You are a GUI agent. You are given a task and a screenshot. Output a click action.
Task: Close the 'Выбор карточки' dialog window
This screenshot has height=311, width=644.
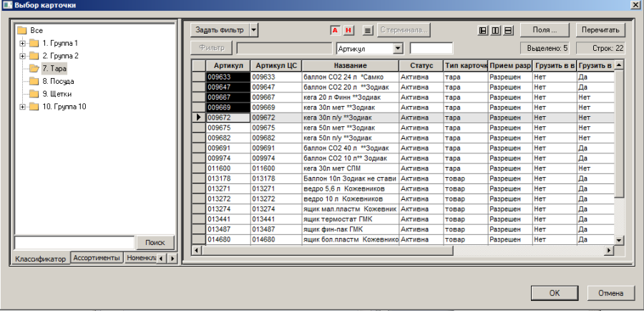(635, 5)
